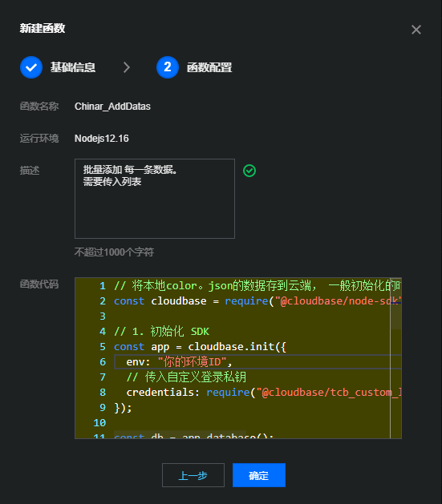442x504 pixels.
Task: Confirm function creation with 确定 button
Action: pos(259,475)
